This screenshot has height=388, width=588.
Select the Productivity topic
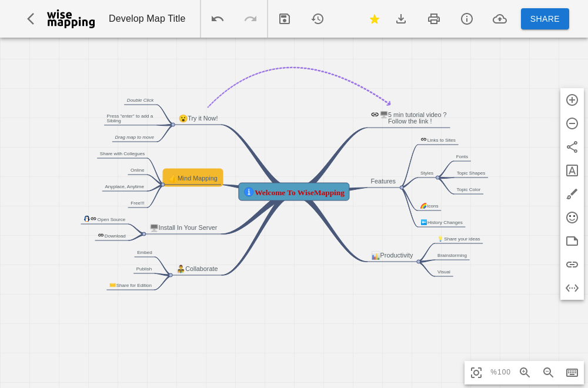[x=392, y=256]
